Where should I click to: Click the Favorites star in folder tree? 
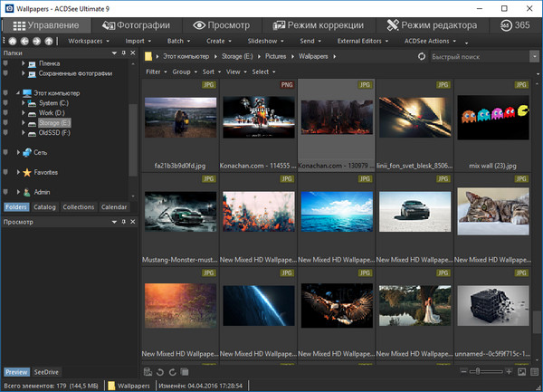[26, 172]
